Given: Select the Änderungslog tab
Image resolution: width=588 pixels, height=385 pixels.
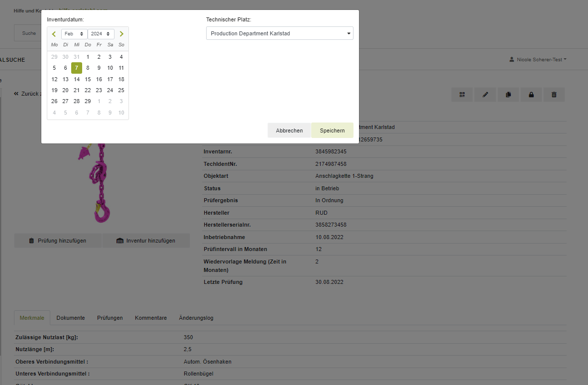Looking at the screenshot, I should click(196, 318).
